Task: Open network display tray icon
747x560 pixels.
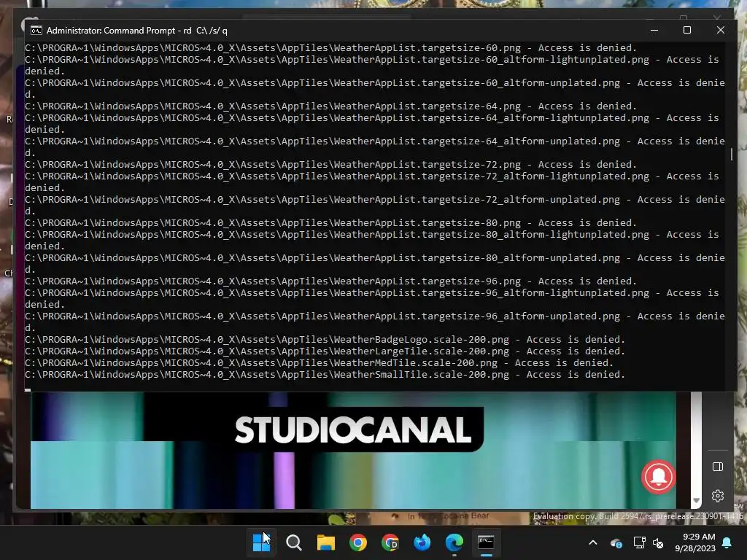Action: pyautogui.click(x=639, y=542)
